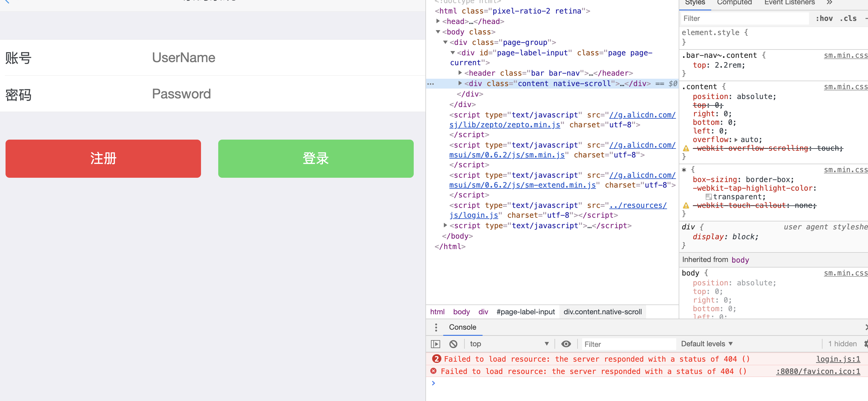Select div.content.native-scroll breadcrumb
The height and width of the screenshot is (401, 868).
click(602, 312)
